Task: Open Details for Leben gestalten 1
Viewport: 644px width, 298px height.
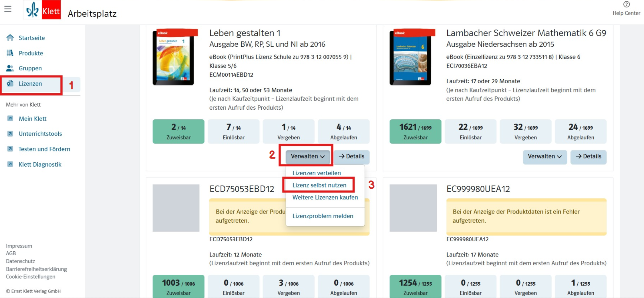Action: click(351, 157)
